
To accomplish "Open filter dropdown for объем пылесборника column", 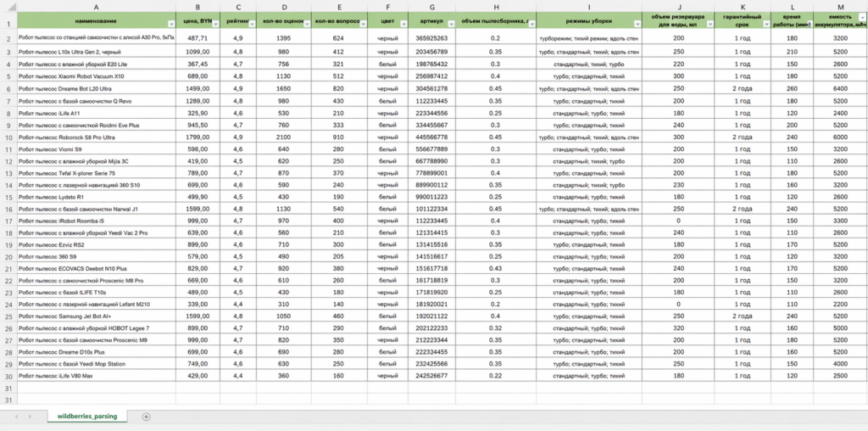I will coord(531,25).
